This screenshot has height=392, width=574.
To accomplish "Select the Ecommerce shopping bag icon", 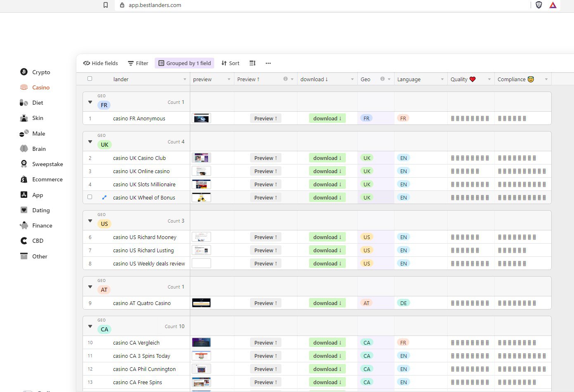I will pyautogui.click(x=24, y=179).
